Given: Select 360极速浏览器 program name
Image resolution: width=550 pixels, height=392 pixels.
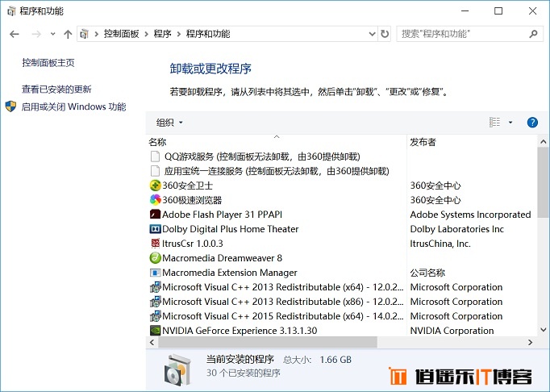Looking at the screenshot, I should (x=192, y=200).
